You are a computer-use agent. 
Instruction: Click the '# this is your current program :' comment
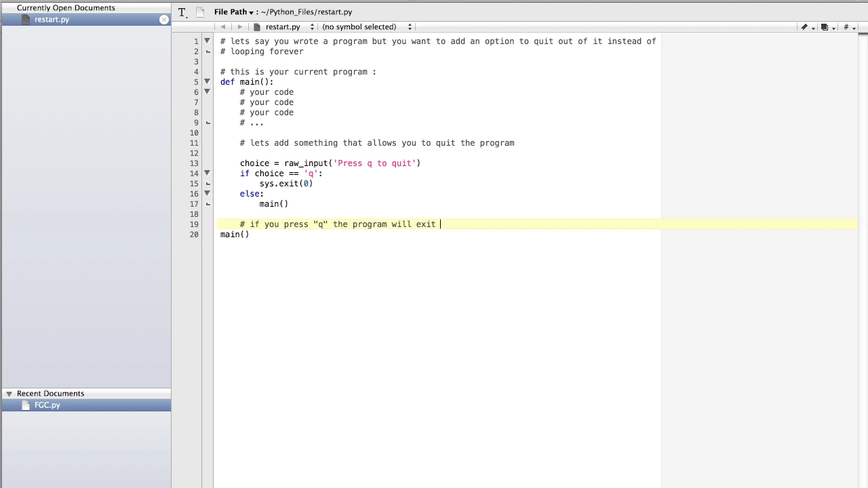tap(298, 72)
